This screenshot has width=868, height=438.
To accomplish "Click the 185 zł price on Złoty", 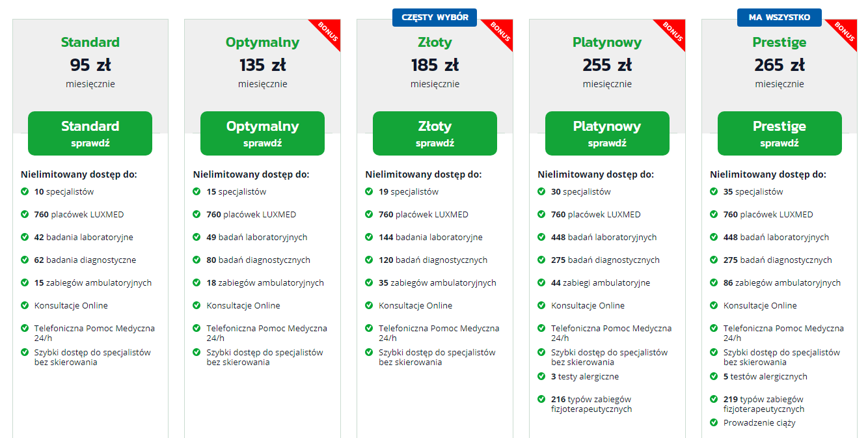I will 435,65.
